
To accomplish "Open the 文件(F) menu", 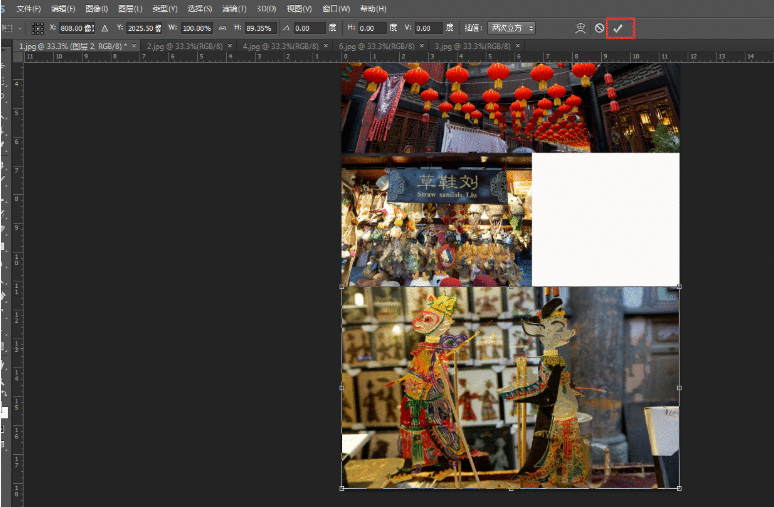I will click(x=28, y=8).
